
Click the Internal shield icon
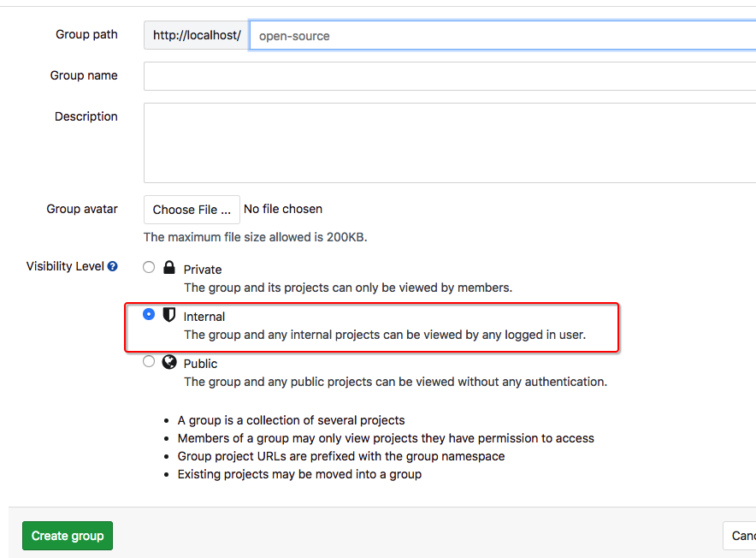coord(169,315)
